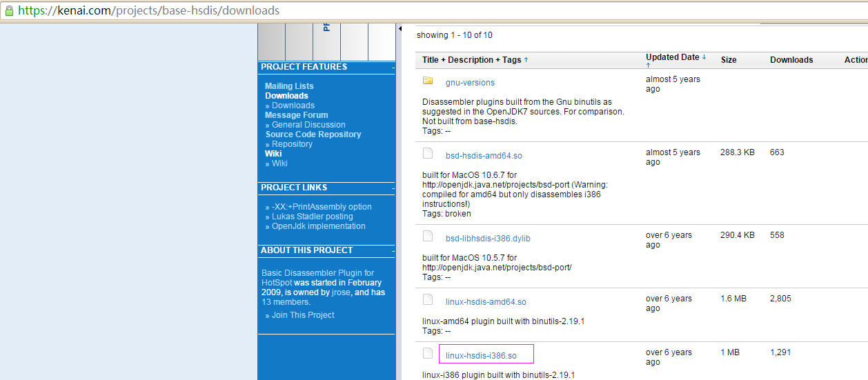Image resolution: width=868 pixels, height=380 pixels.
Task: Download linux-hsdis-i386.so file link
Action: click(481, 356)
